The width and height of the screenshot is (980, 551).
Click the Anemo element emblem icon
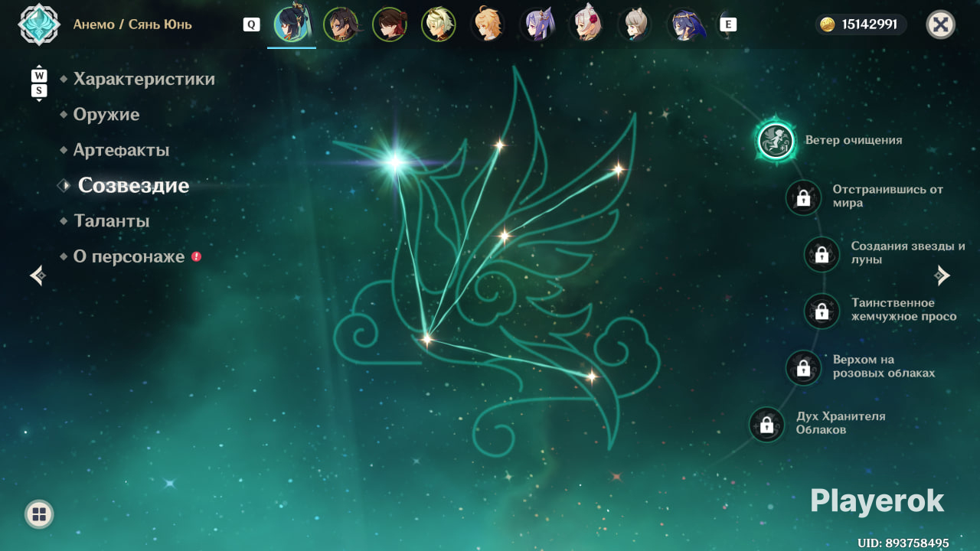click(38, 24)
